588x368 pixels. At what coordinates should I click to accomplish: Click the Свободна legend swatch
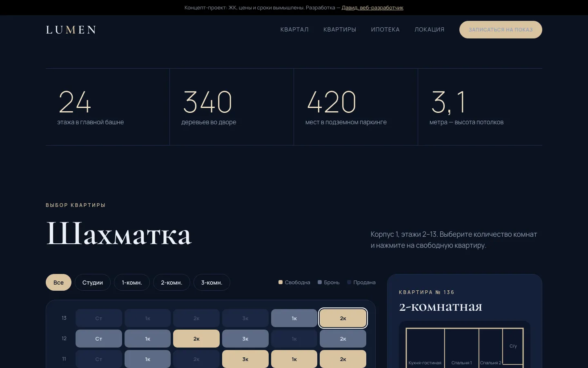[281, 282]
